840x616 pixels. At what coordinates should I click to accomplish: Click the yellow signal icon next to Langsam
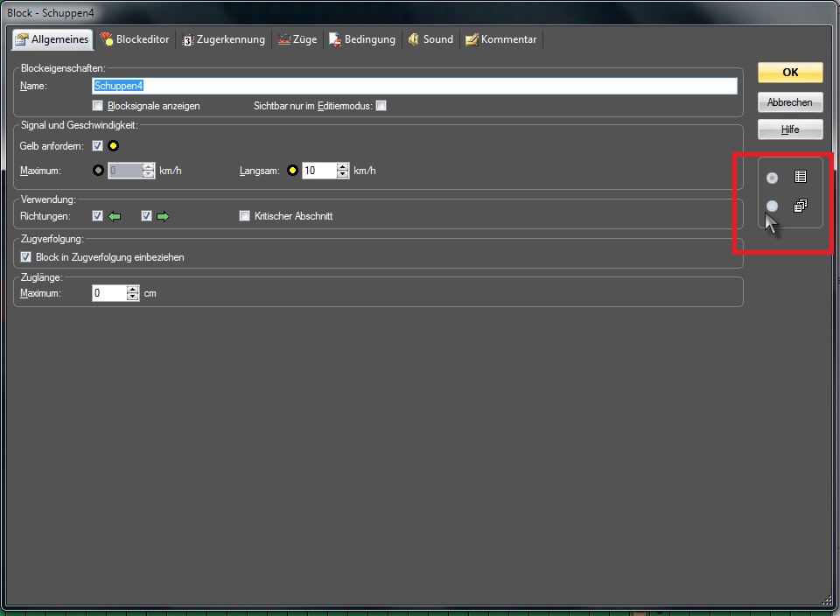(292, 171)
